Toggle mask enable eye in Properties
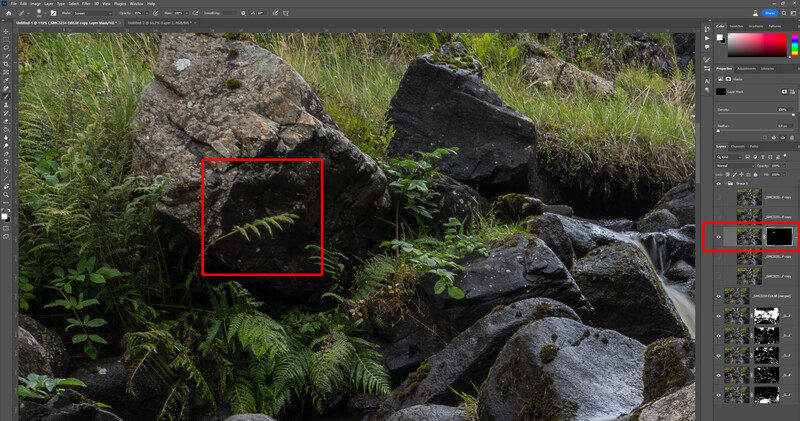 (783, 138)
